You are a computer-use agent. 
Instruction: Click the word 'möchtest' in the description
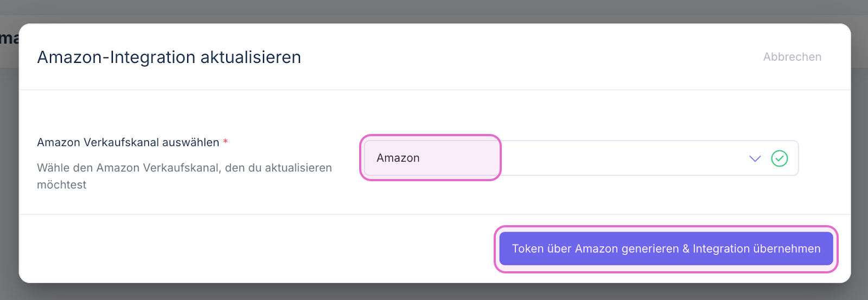pos(62,185)
